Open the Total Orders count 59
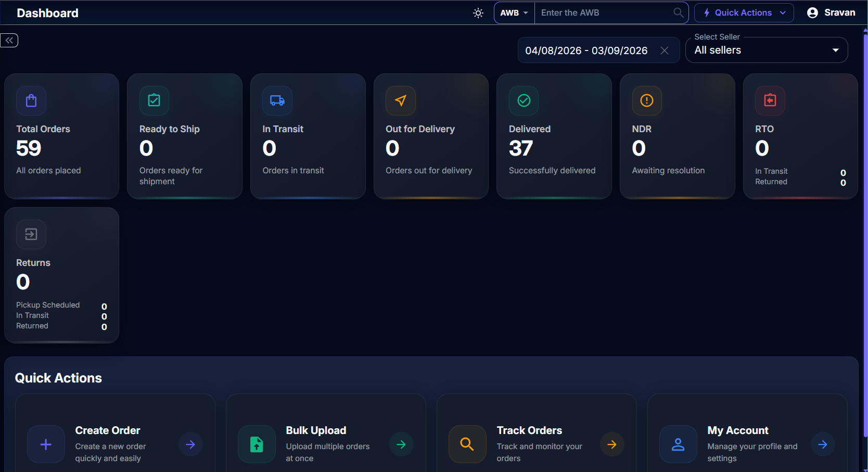Screen dimensions: 868x472 pos(29,148)
